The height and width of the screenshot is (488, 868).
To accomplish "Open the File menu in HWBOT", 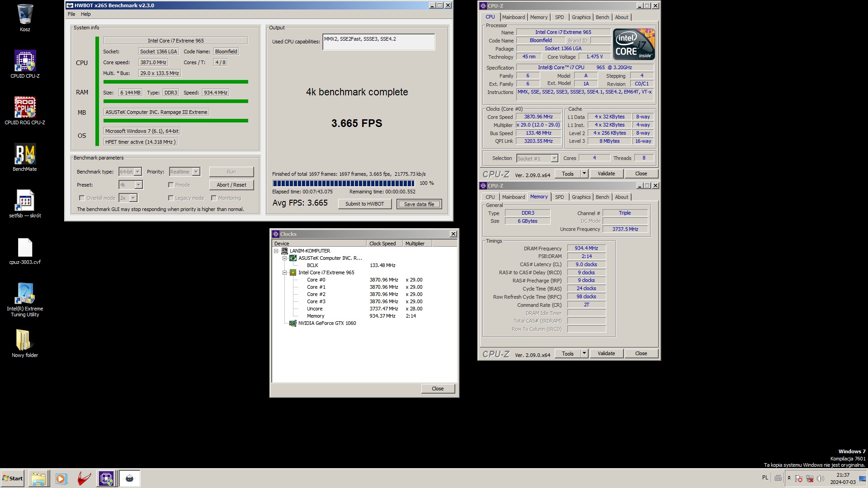I will click(71, 14).
